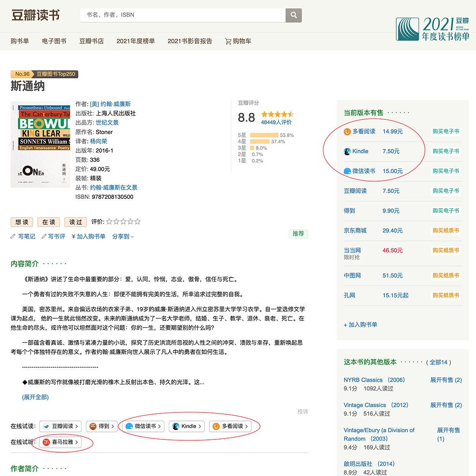Click the 豆瓣阅读 icon in online reading row
The image size is (476, 476).
[46, 426]
